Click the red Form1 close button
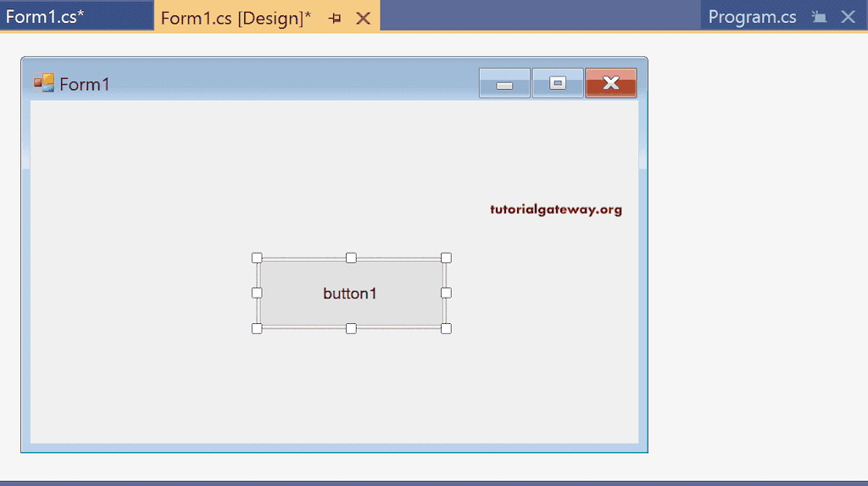This screenshot has width=868, height=486. (x=611, y=83)
